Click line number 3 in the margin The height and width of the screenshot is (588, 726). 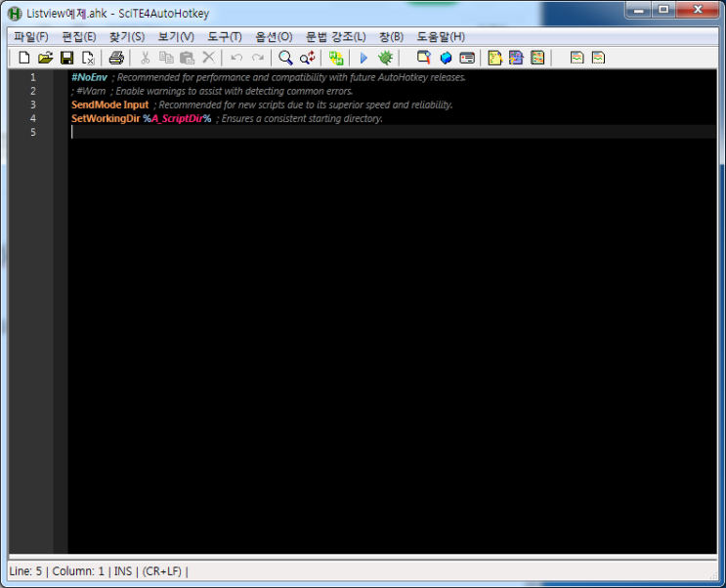click(33, 105)
